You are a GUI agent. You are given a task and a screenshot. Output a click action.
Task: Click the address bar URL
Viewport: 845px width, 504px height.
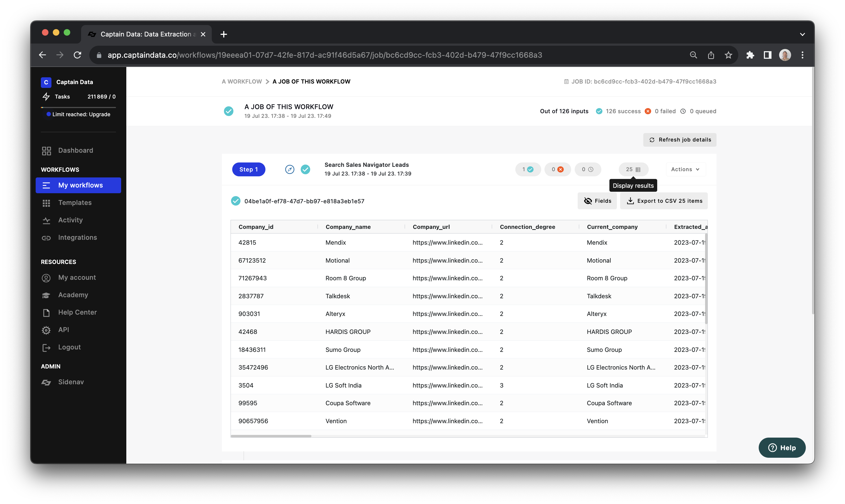point(325,55)
